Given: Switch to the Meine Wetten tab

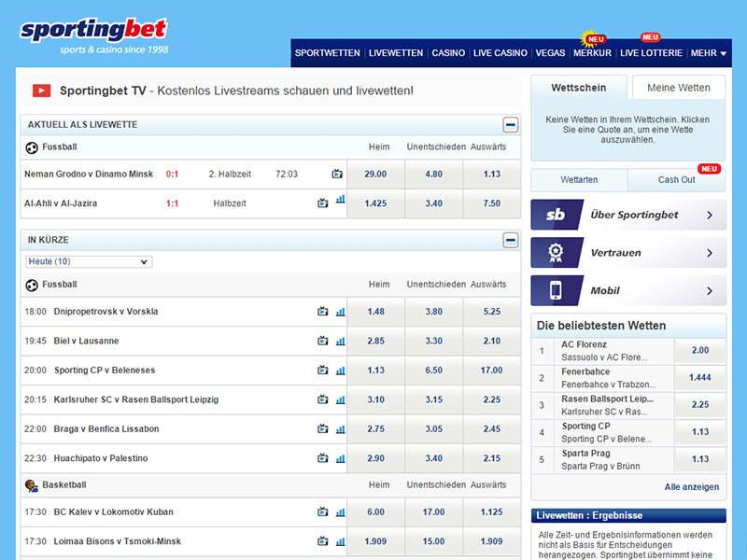Looking at the screenshot, I should 679,88.
